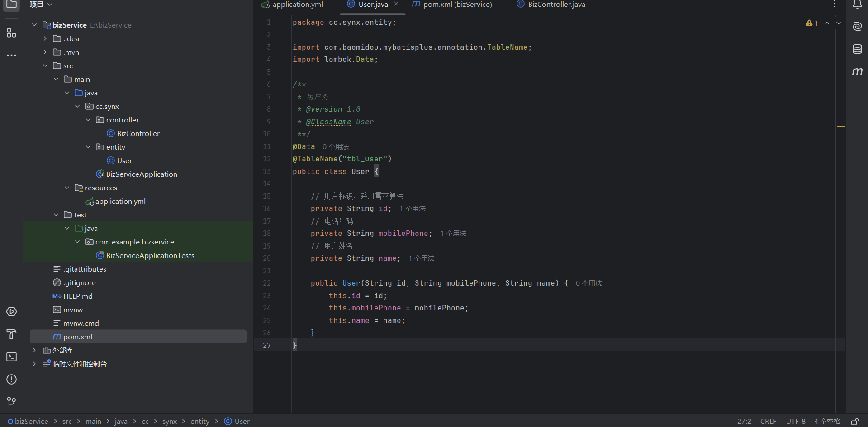Expand the 临时文件和控制台 node
This screenshot has height=427, width=868.
tap(34, 364)
